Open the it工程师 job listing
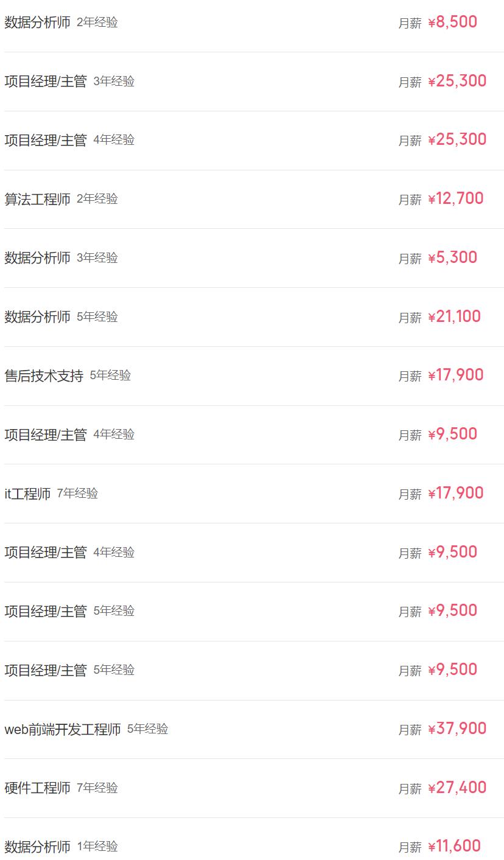The height and width of the screenshot is (860, 504). [27, 494]
